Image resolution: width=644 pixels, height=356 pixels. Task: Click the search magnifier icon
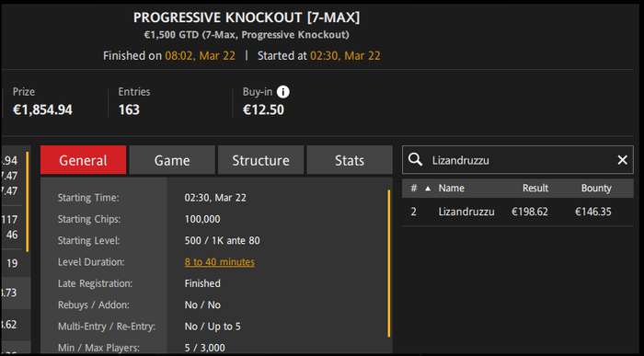tap(415, 159)
